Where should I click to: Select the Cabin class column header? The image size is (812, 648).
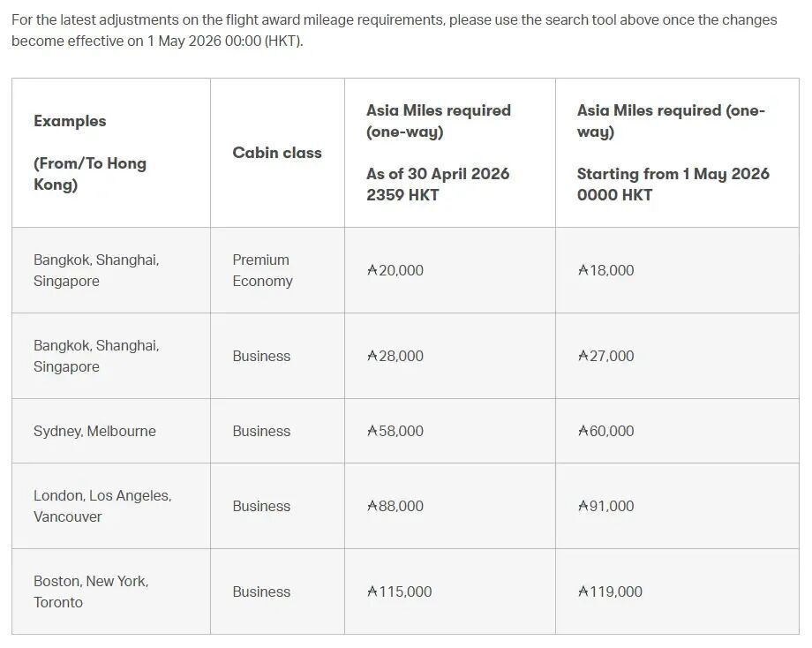277,153
